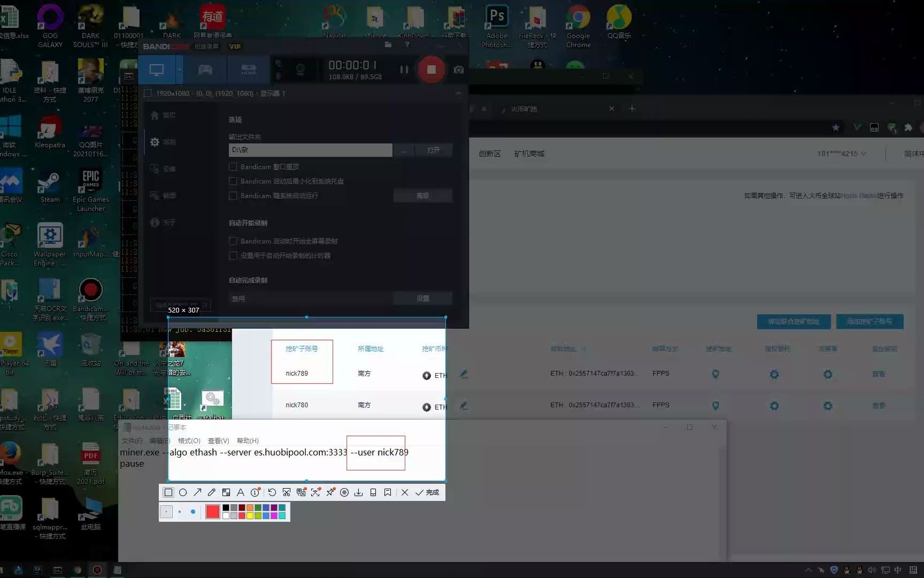Open the 181****4215 account dropdown
The height and width of the screenshot is (578, 924).
point(842,154)
